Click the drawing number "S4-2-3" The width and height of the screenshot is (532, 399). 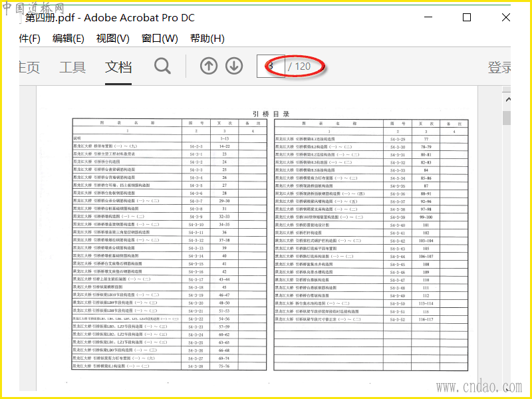pyautogui.click(x=196, y=146)
